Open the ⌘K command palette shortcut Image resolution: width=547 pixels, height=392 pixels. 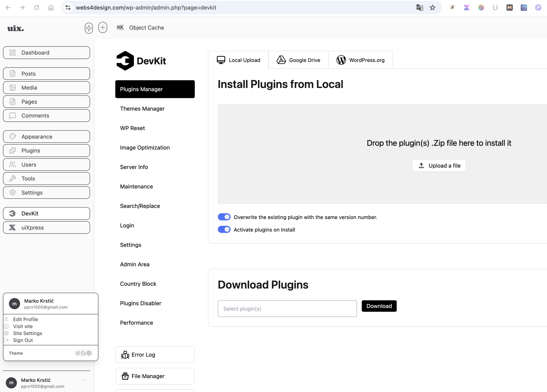[120, 28]
